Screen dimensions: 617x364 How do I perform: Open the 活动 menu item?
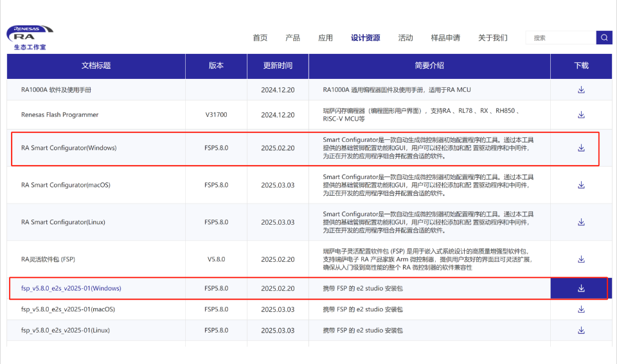[406, 38]
